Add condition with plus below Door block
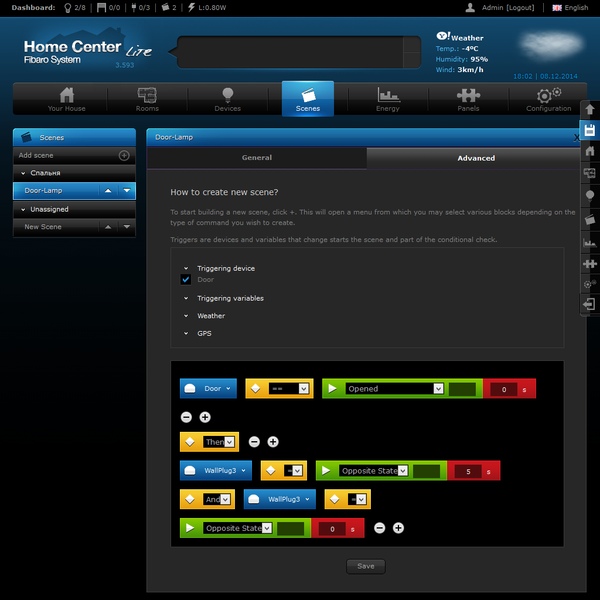The width and height of the screenshot is (600, 600). click(x=205, y=417)
